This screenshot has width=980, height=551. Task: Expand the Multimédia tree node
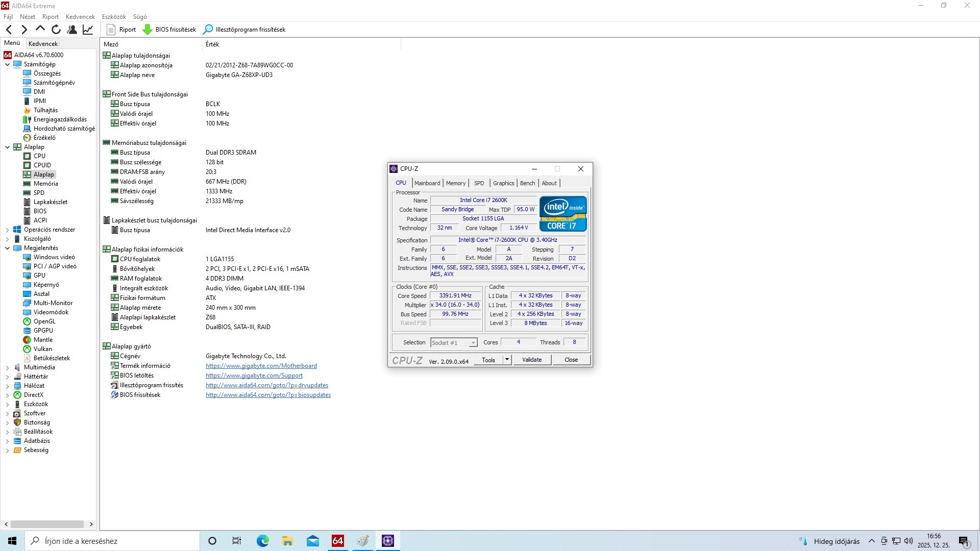(7, 367)
